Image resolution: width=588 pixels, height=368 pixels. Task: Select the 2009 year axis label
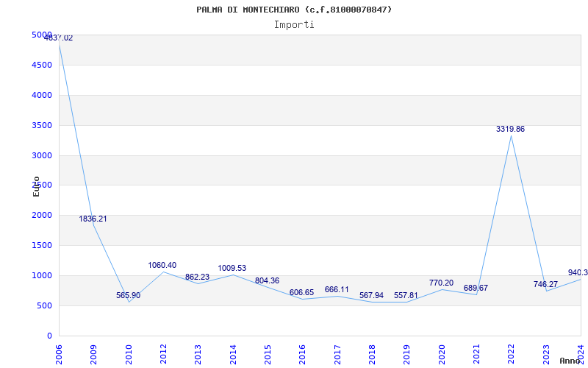coord(93,355)
